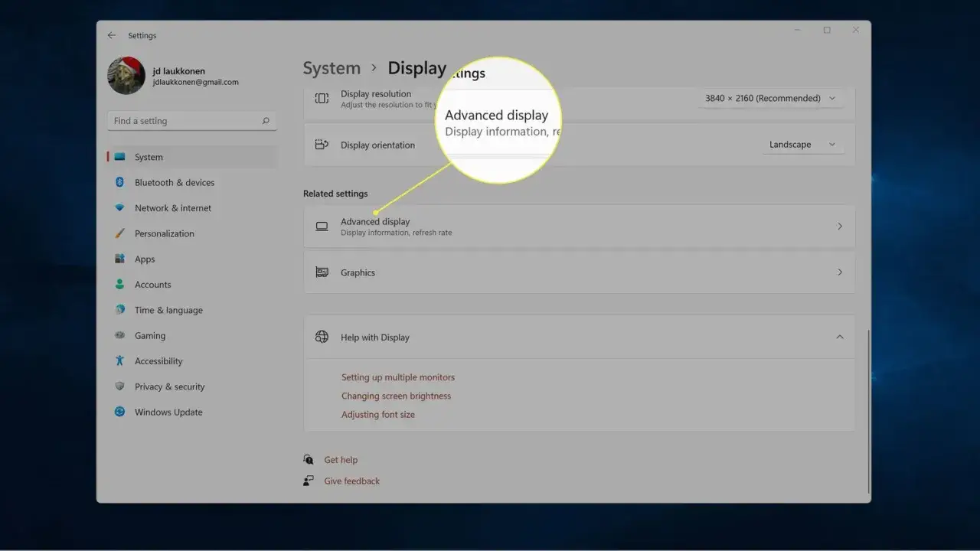Viewport: 980px width, 551px height.
Task: Click System in the breadcrumb
Action: point(332,68)
